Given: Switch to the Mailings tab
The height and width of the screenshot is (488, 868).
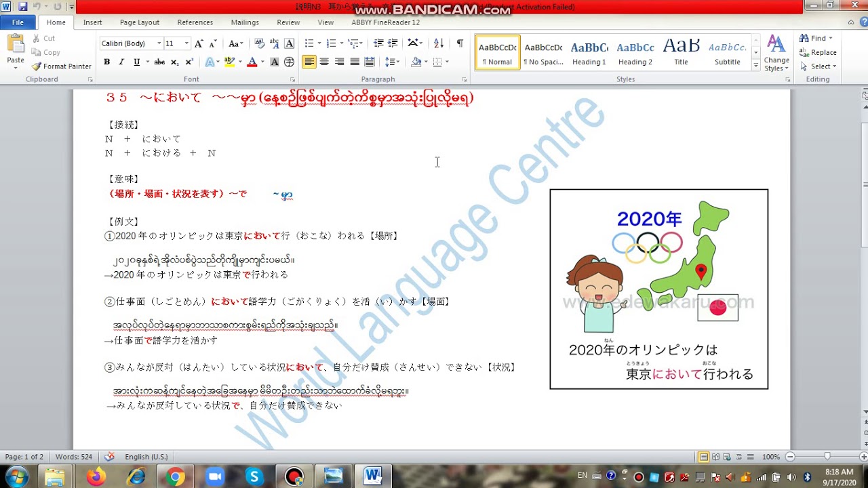Looking at the screenshot, I should click(245, 22).
